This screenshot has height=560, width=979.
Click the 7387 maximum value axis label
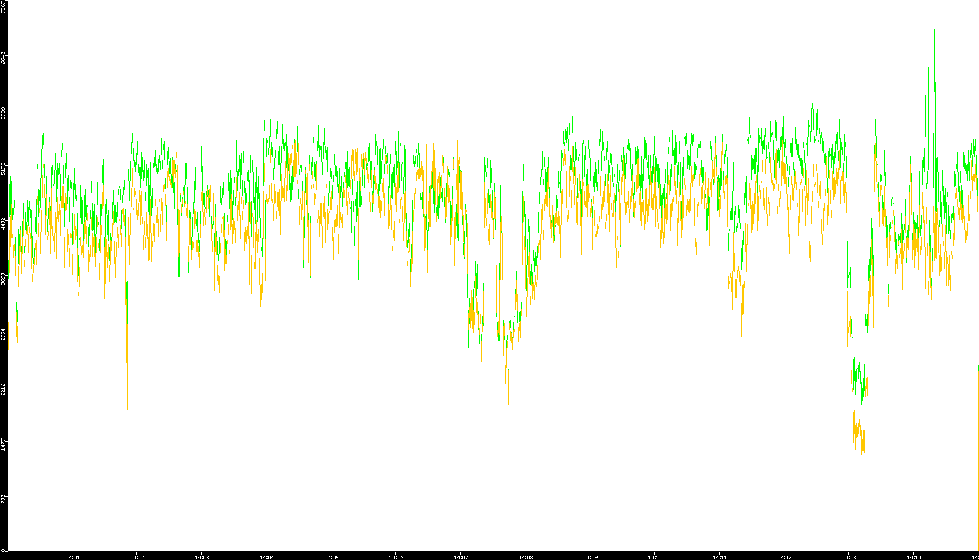click(4, 7)
